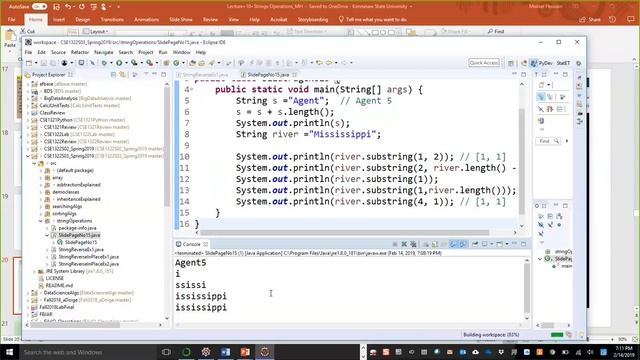Open the Display Selected Console dropdown
Screen dimensions: 640x360
point(491,244)
